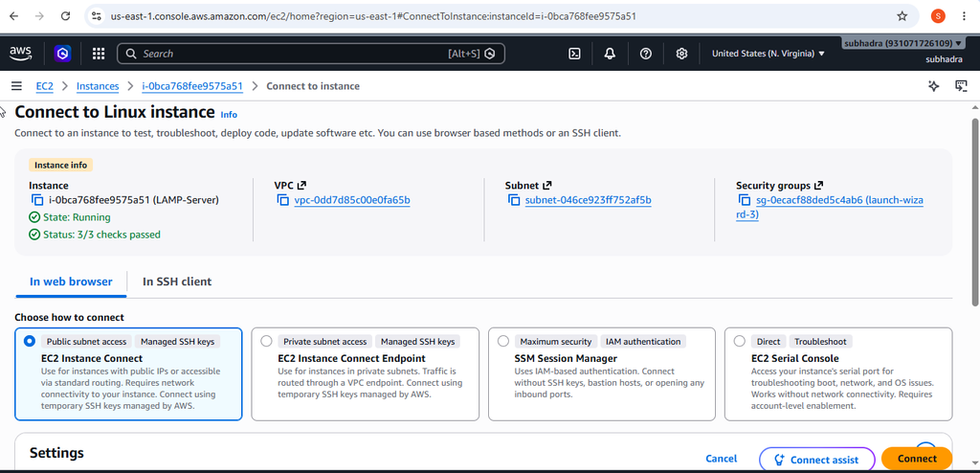Bookmark this page with the star icon
The image size is (980, 473).
pyautogui.click(x=902, y=16)
